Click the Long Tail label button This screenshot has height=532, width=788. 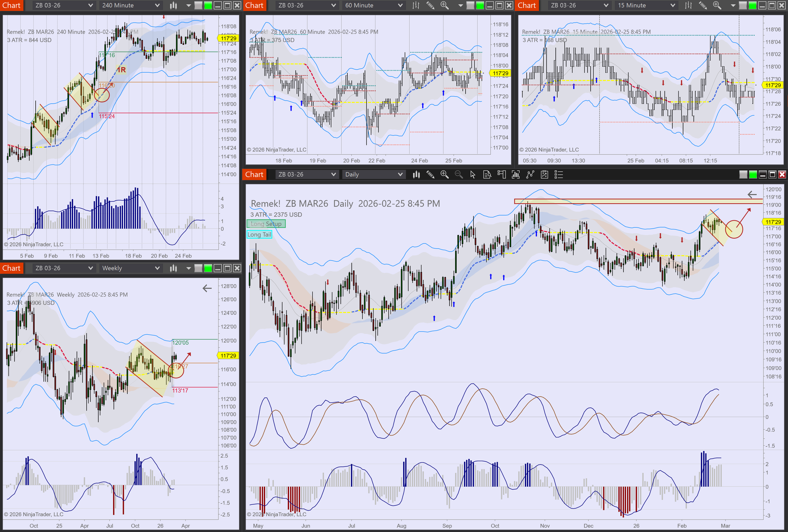[x=259, y=234]
